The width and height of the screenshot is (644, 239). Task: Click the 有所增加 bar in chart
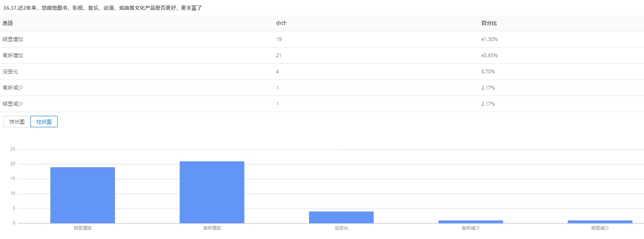point(212,192)
